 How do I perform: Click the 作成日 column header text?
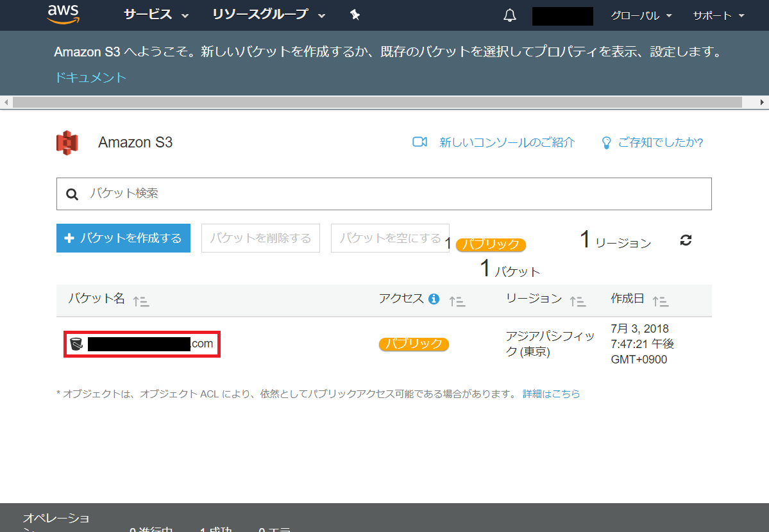tap(627, 298)
